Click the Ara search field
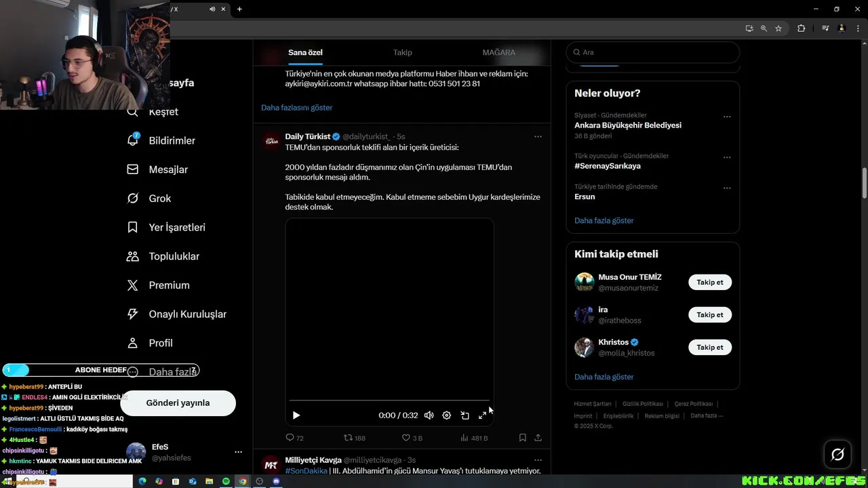Image resolution: width=868 pixels, height=488 pixels. (652, 52)
